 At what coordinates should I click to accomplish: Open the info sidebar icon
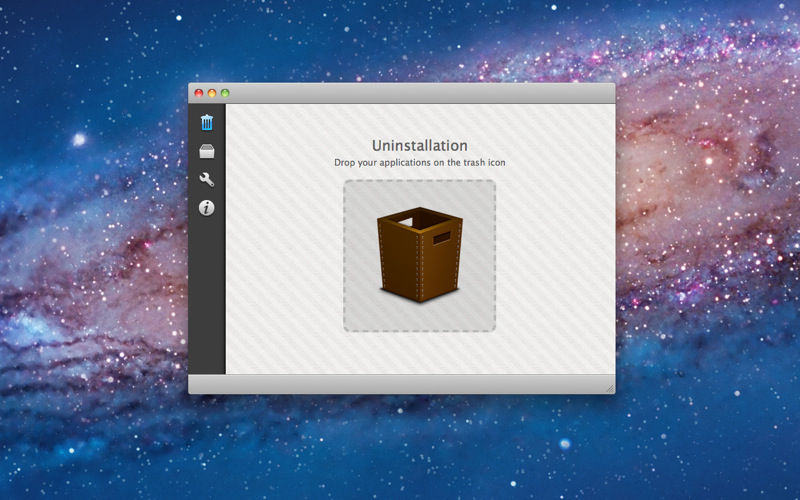pyautogui.click(x=207, y=208)
